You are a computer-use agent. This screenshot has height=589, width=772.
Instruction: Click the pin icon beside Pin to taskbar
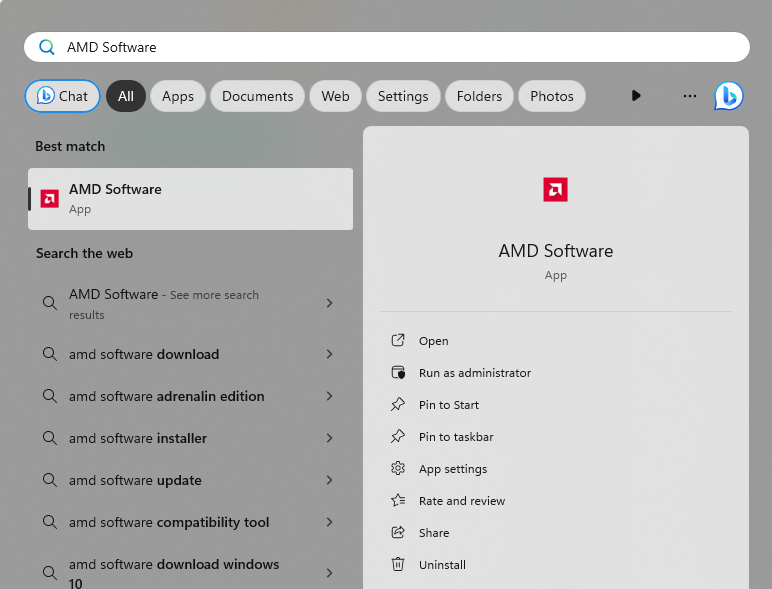click(398, 437)
